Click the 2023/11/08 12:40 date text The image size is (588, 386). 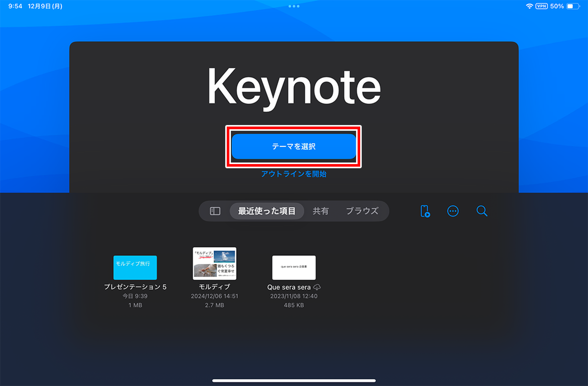coord(294,296)
